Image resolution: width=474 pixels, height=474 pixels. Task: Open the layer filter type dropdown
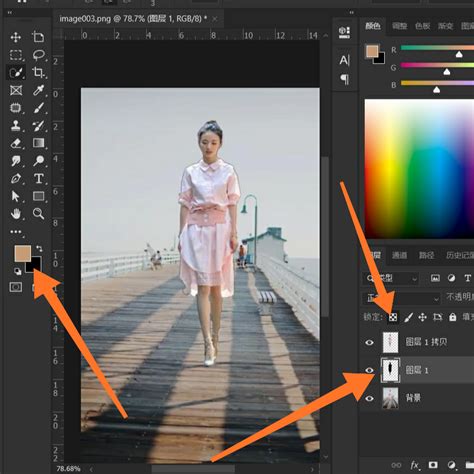[x=390, y=278]
